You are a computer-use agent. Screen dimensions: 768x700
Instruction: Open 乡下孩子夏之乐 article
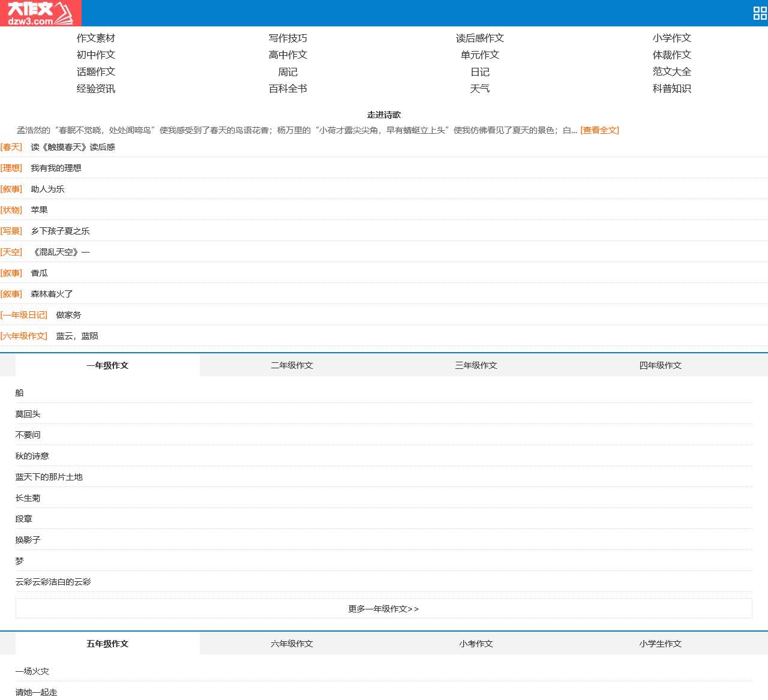pyautogui.click(x=60, y=231)
